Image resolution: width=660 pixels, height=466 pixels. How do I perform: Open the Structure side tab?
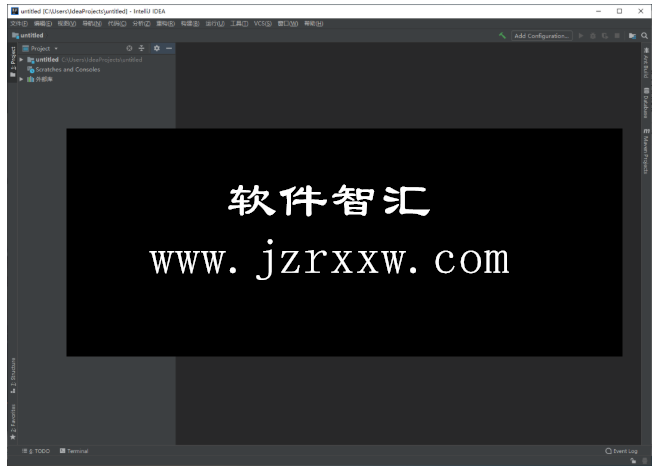(x=13, y=375)
